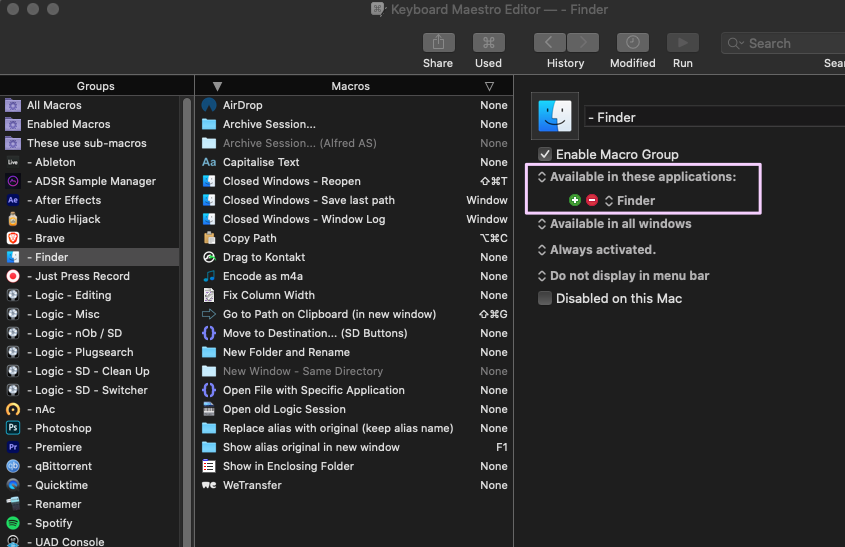Screen dimensions: 845x547
Task: Toggle the Enable Macro Group checkbox
Action: [x=545, y=154]
